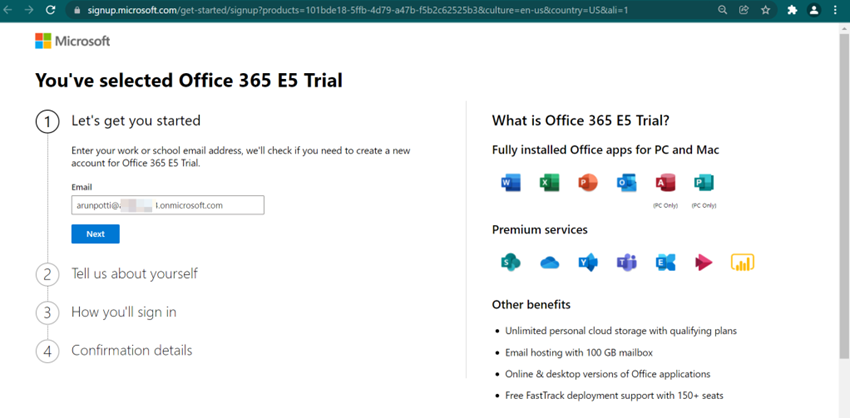Click the Outlook app icon

pos(627,183)
